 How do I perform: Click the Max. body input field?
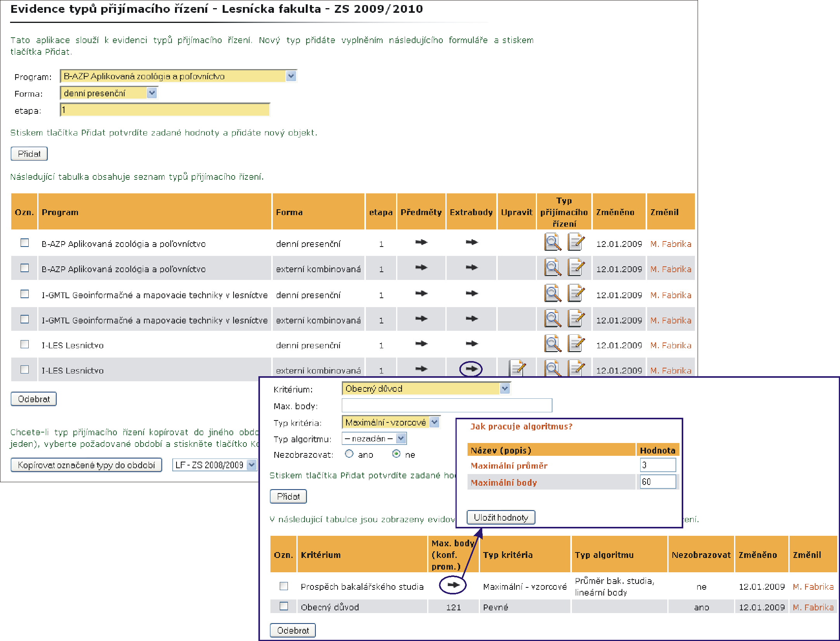[447, 405]
